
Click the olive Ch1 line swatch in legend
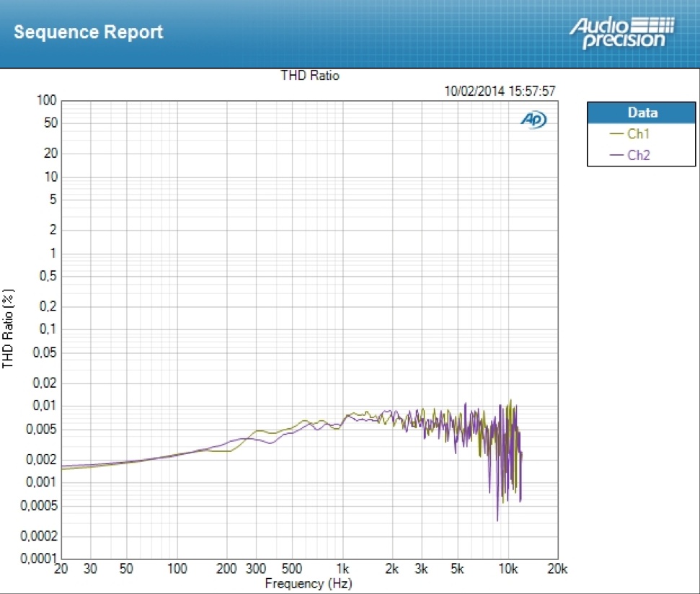point(616,134)
